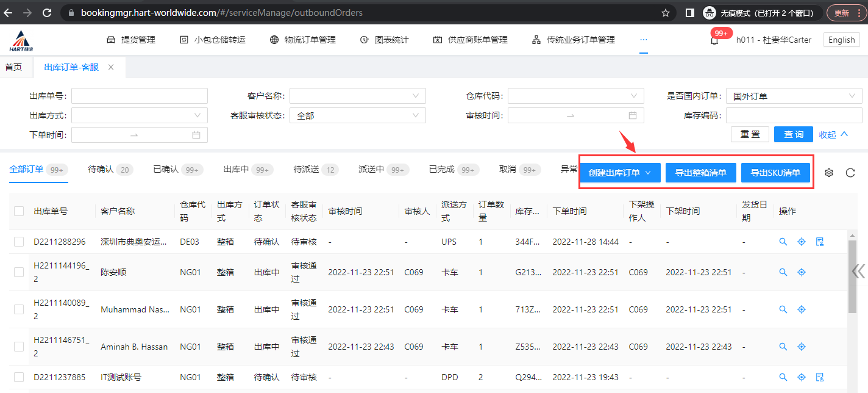This screenshot has width=868, height=393.
Task: Open the more menu ellipsis
Action: click(643, 40)
